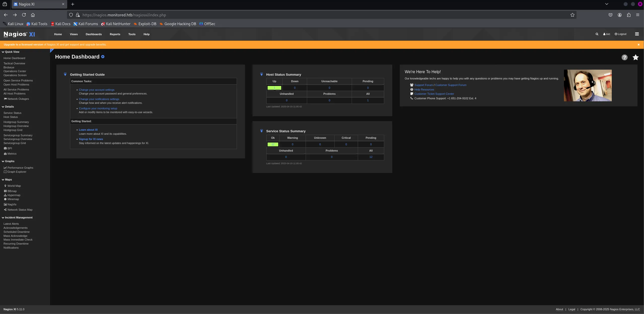Image resolution: width=644 pixels, height=314 pixels.
Task: Click the question mark help icon
Action: click(x=624, y=58)
